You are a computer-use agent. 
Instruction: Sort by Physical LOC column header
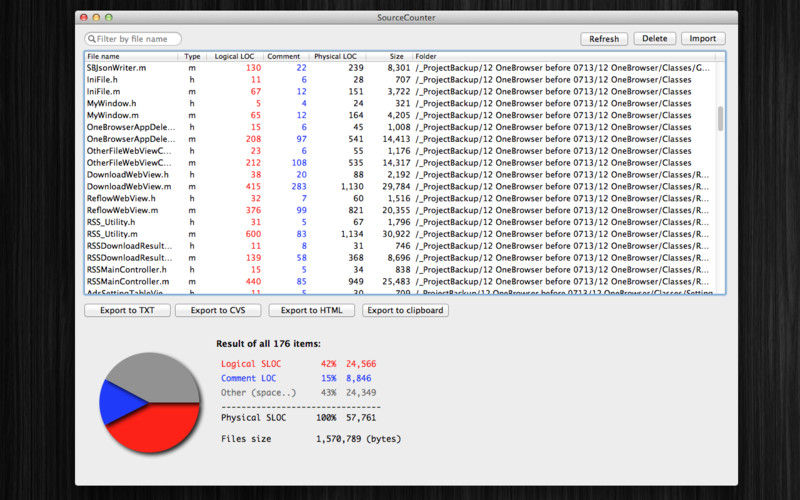click(x=336, y=56)
